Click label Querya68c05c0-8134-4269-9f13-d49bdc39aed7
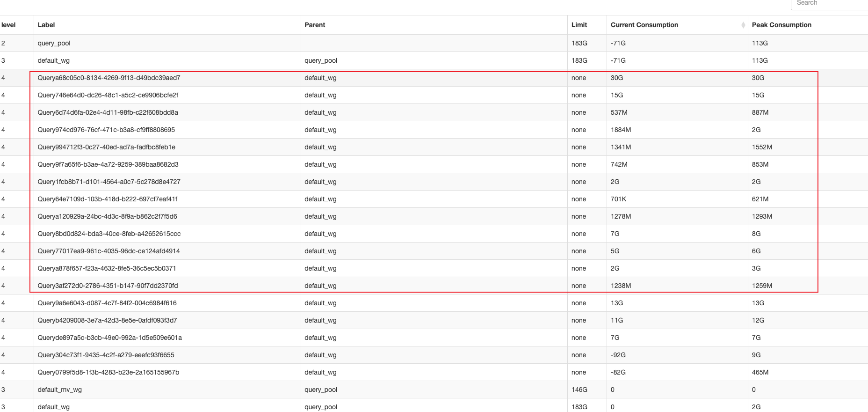The width and height of the screenshot is (868, 412). (109, 78)
